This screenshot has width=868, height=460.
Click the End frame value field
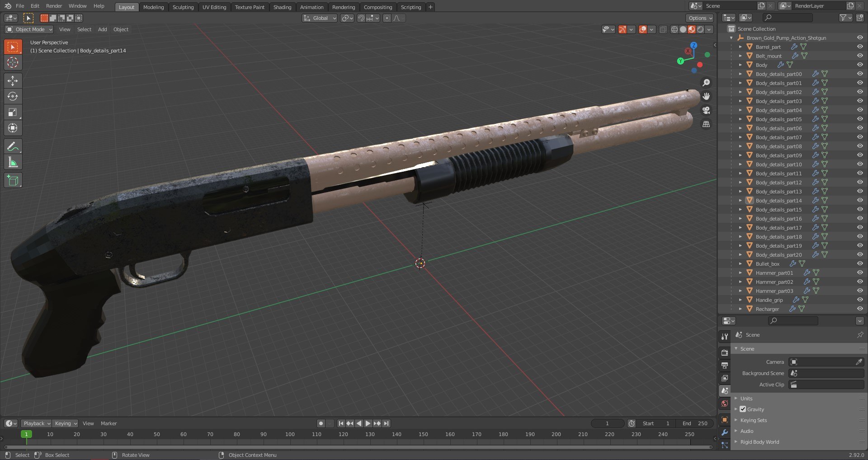(695, 423)
